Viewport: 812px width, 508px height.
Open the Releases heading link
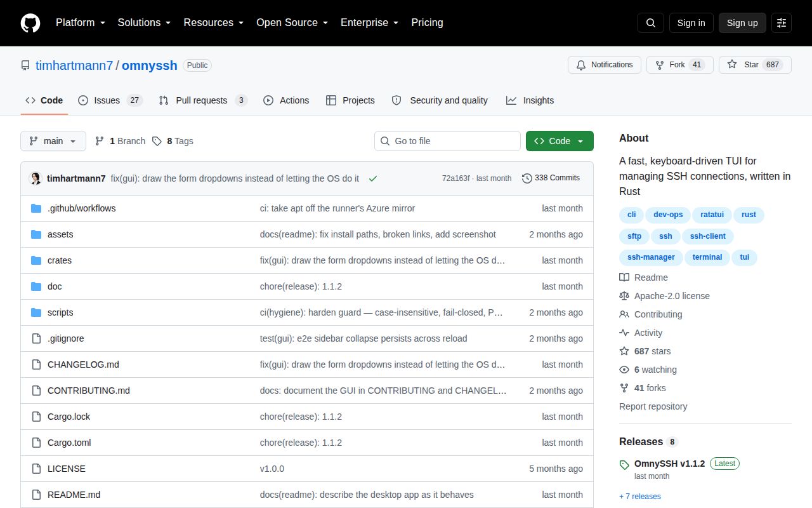pyautogui.click(x=648, y=441)
